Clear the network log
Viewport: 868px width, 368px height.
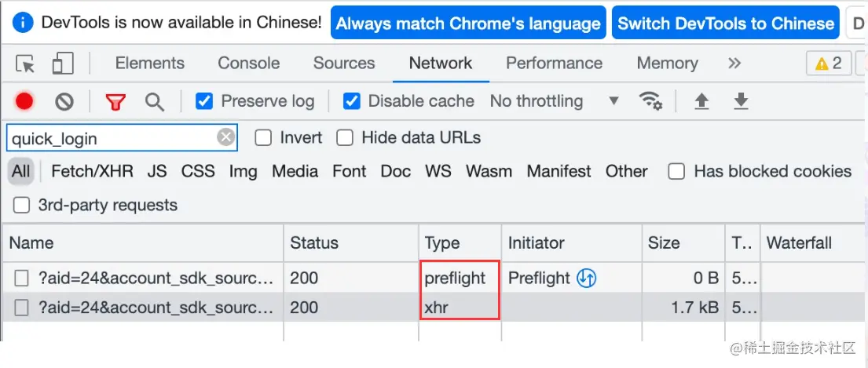pos(64,101)
